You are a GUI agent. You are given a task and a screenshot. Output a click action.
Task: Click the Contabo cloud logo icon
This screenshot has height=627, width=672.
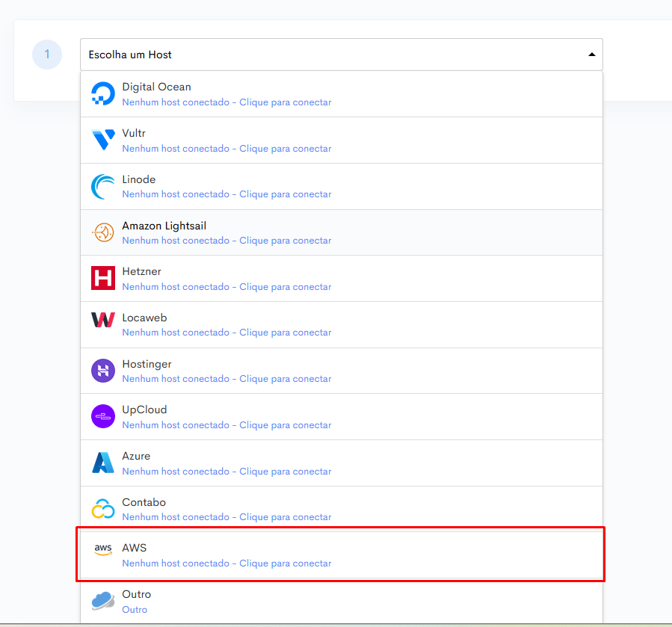click(x=103, y=509)
